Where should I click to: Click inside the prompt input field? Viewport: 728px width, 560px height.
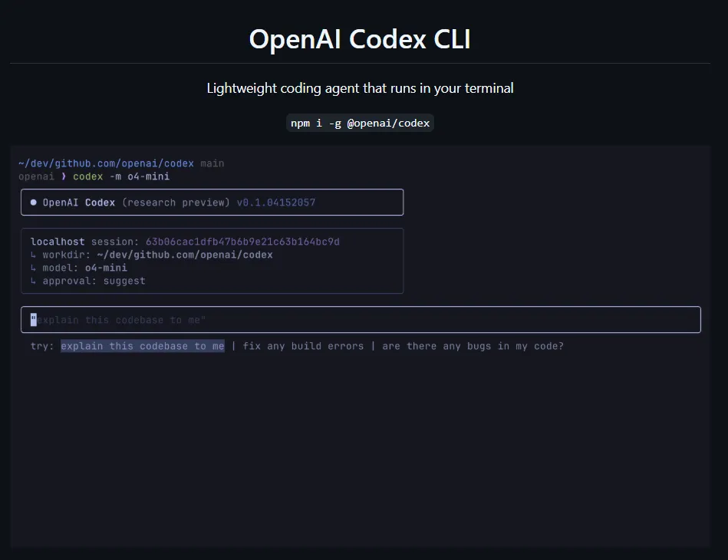[361, 319]
